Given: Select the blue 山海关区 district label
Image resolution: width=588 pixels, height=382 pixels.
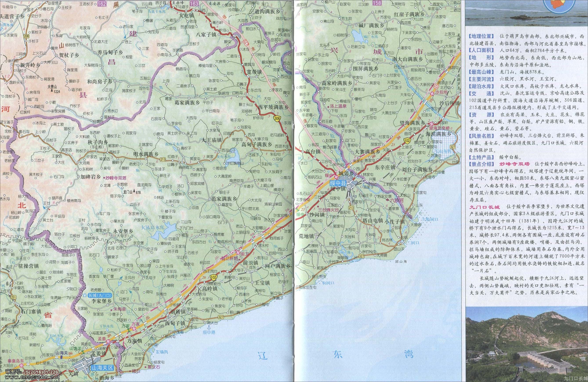Looking at the screenshot, I should [102, 368].
